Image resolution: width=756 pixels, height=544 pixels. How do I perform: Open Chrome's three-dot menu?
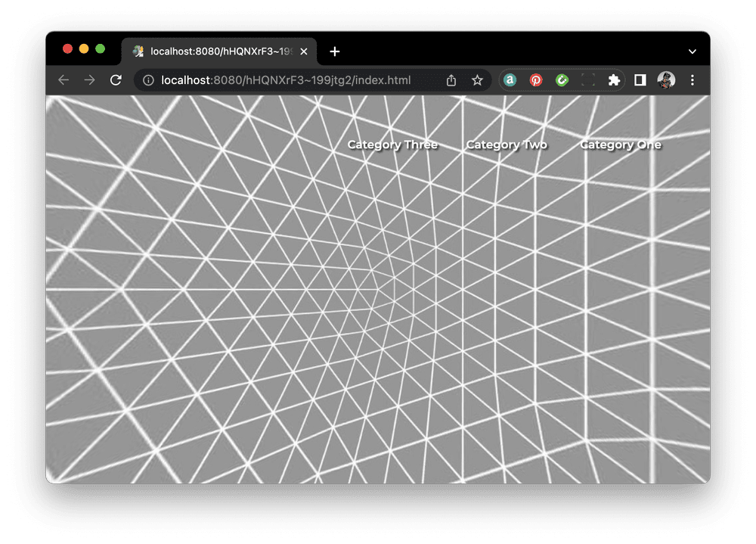point(692,80)
